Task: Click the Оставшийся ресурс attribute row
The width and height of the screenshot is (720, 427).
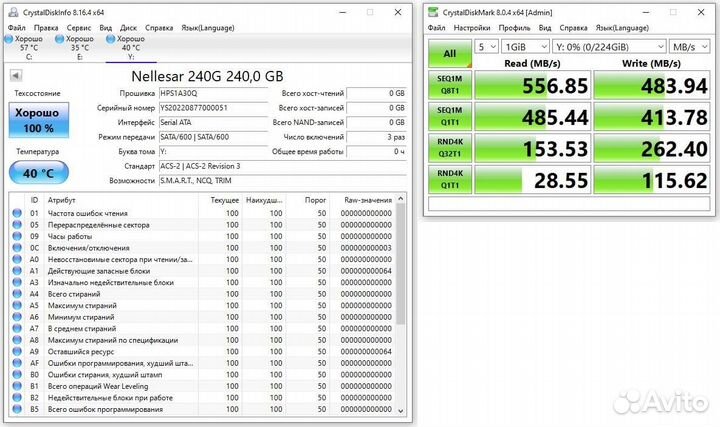Action: coord(203,351)
